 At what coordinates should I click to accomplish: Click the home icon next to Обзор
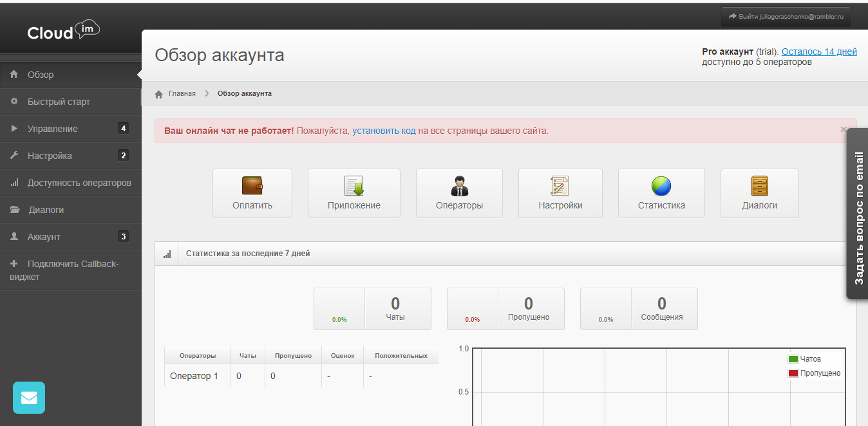14,75
